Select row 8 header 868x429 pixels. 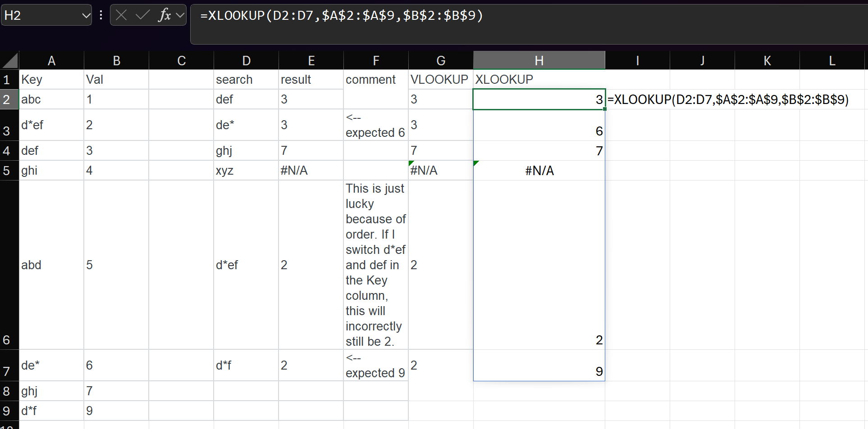point(9,391)
